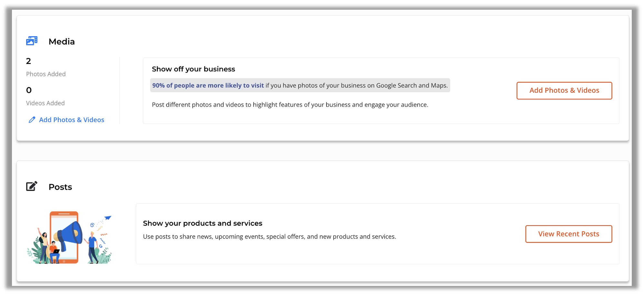Select the Posts heading text

tap(60, 187)
